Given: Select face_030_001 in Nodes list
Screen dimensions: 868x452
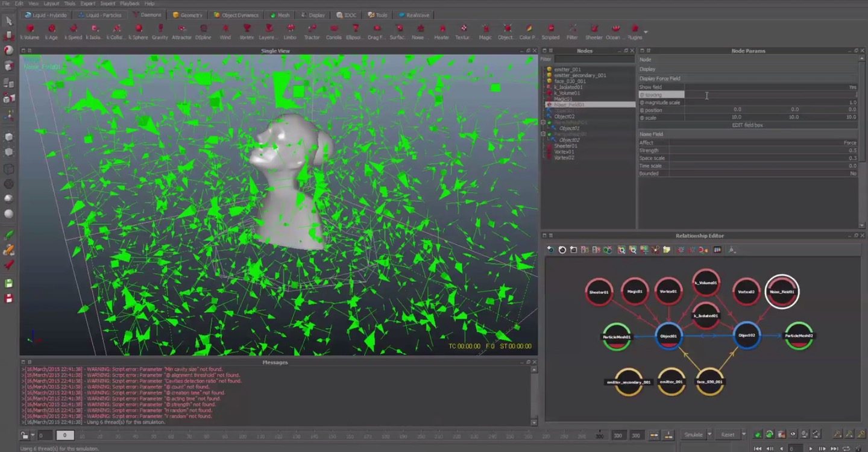Looking at the screenshot, I should tap(570, 81).
